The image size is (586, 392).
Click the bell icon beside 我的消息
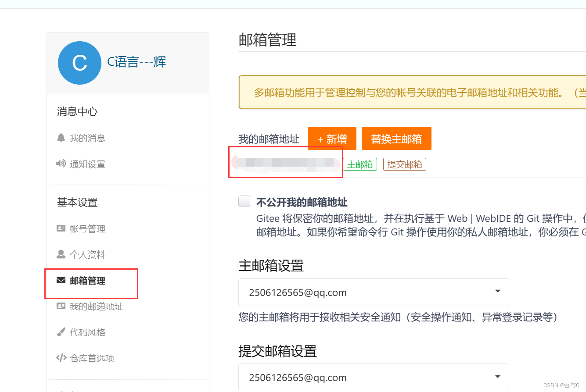[x=61, y=138]
